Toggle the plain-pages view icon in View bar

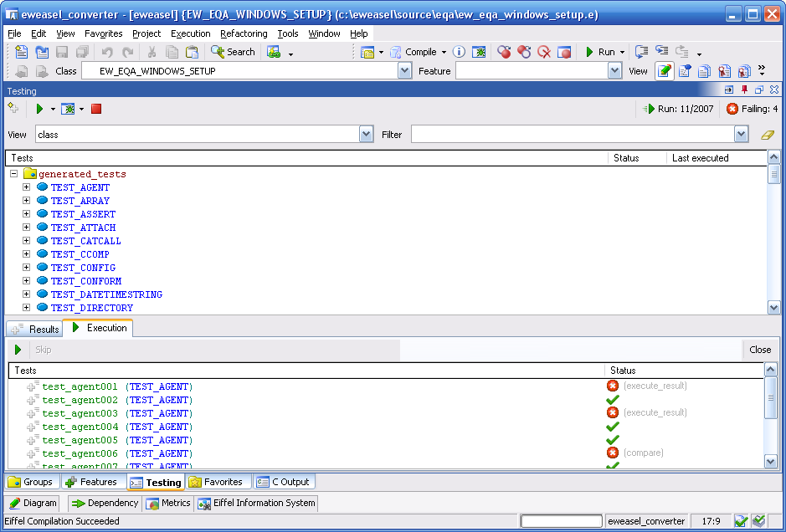tap(704, 71)
